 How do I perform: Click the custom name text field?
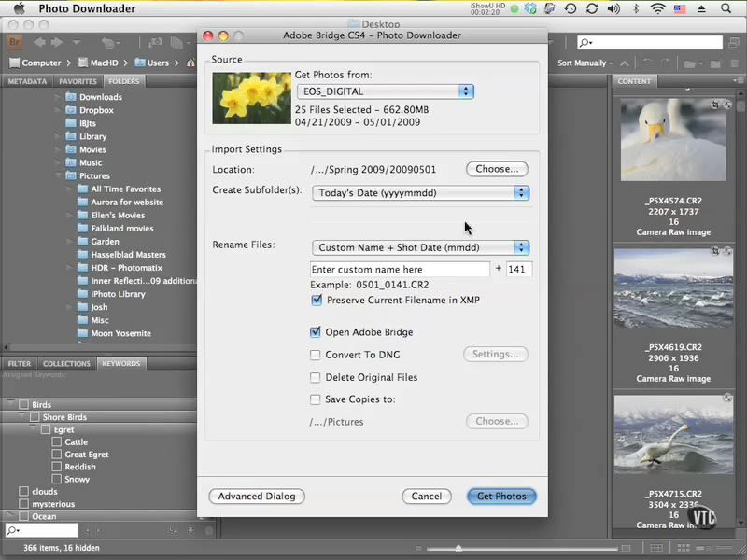(400, 269)
